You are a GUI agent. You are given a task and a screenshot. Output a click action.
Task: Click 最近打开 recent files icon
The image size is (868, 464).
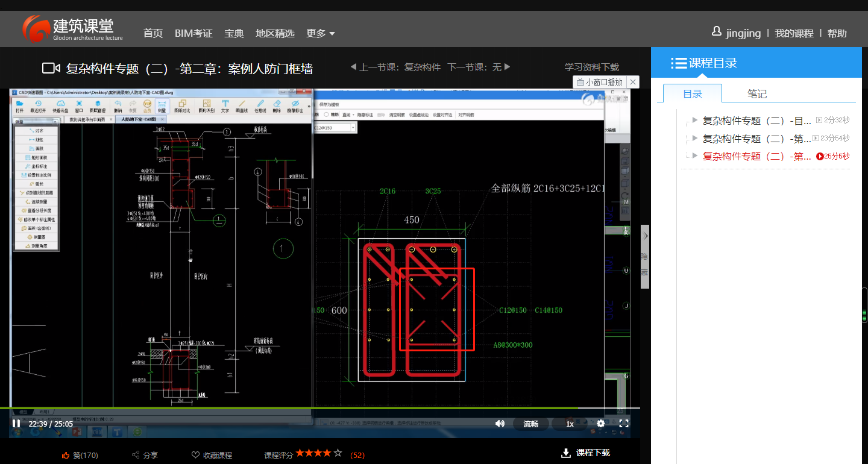38,106
